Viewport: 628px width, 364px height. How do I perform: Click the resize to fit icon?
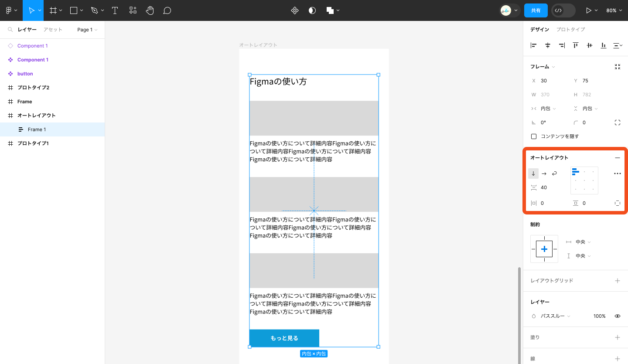618,67
